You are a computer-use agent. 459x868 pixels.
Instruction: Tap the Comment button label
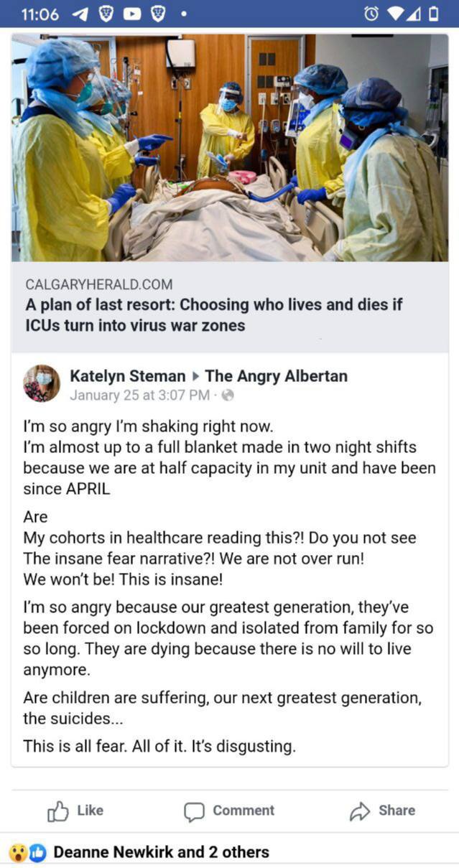click(x=244, y=811)
